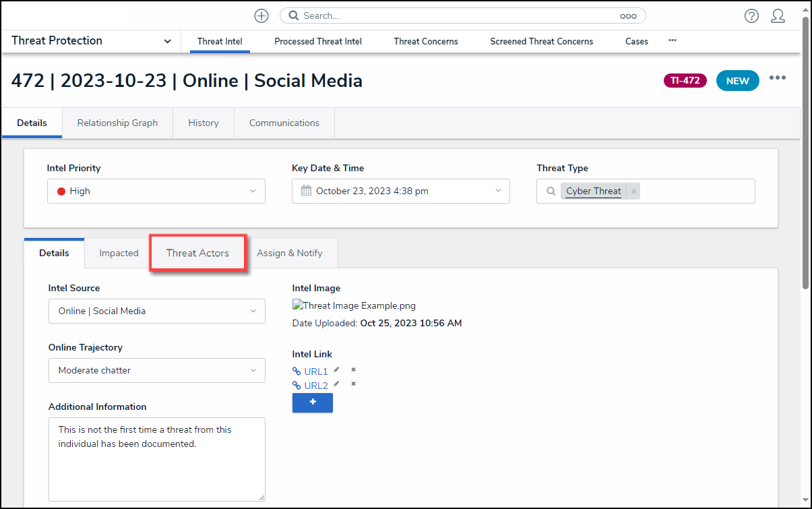The height and width of the screenshot is (509, 812).
Task: Open the help question mark icon
Action: point(751,16)
